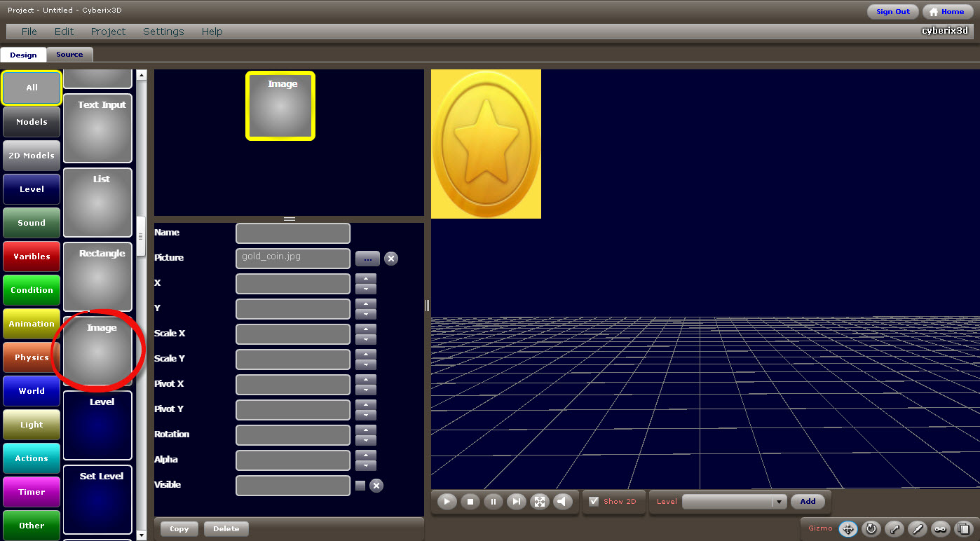The width and height of the screenshot is (980, 541).
Task: Open the Edit menu
Action: click(x=64, y=32)
